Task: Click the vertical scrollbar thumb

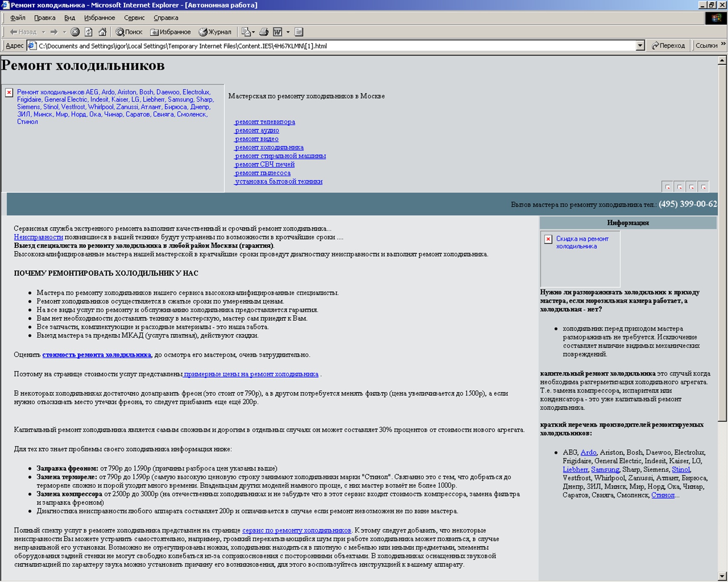Action: (x=722, y=243)
